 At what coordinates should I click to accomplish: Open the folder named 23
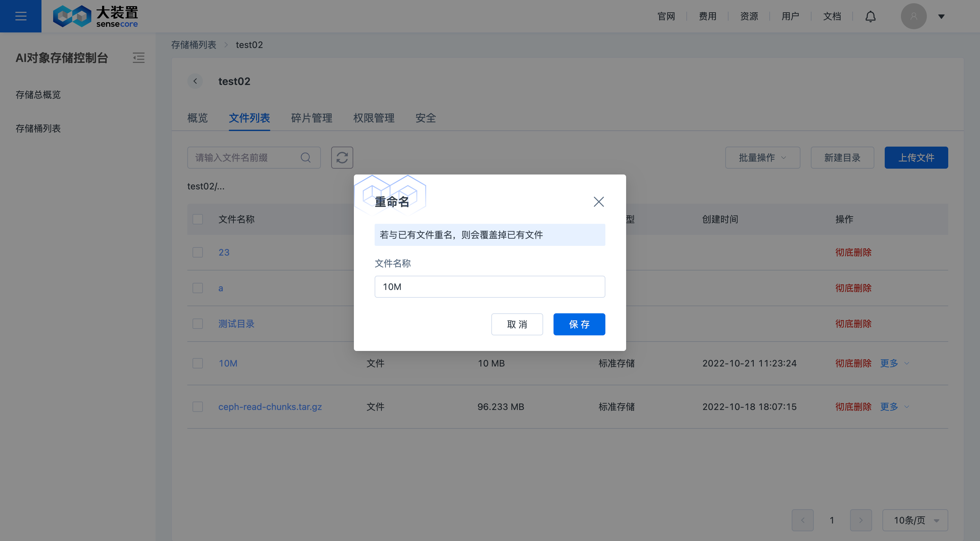pyautogui.click(x=224, y=252)
